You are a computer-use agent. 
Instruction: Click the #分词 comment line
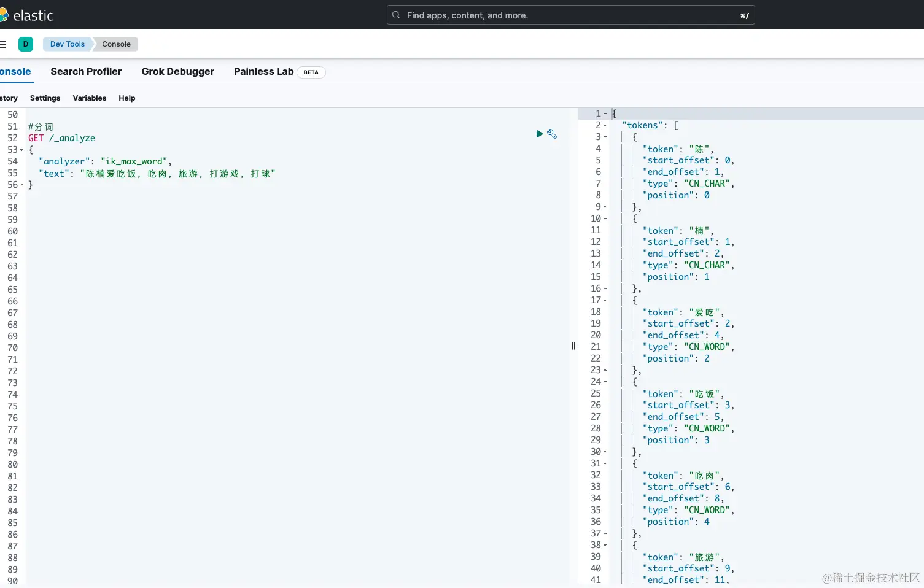(41, 127)
